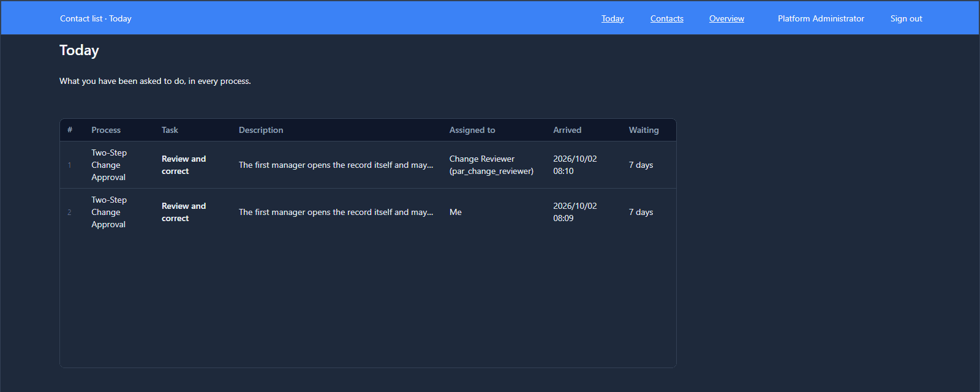Open first row Review and correct task
Screen dimensions: 980x392
pos(184,165)
